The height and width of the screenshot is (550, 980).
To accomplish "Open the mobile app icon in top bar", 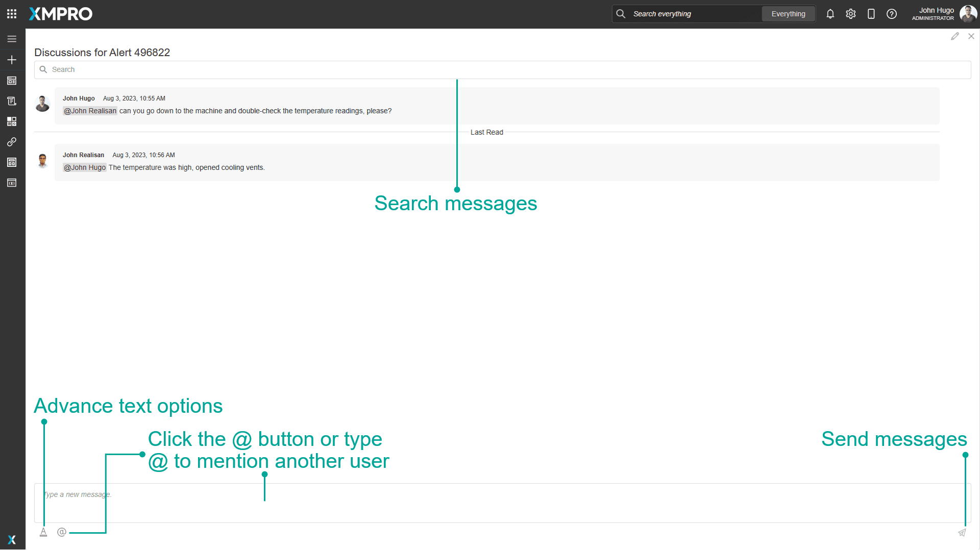I will point(871,14).
